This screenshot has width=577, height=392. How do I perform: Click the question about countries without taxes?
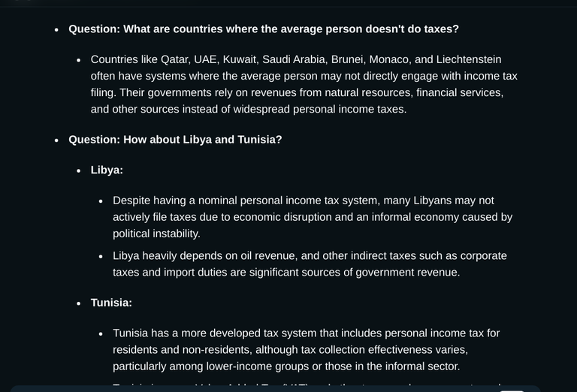pyautogui.click(x=264, y=29)
